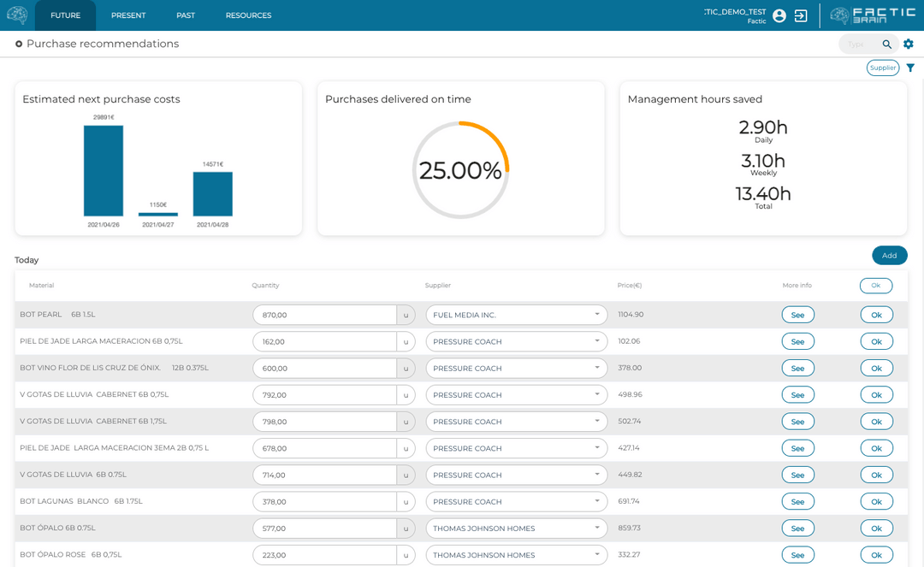This screenshot has height=567, width=924.
Task: Click the Add button above the table
Action: click(889, 255)
